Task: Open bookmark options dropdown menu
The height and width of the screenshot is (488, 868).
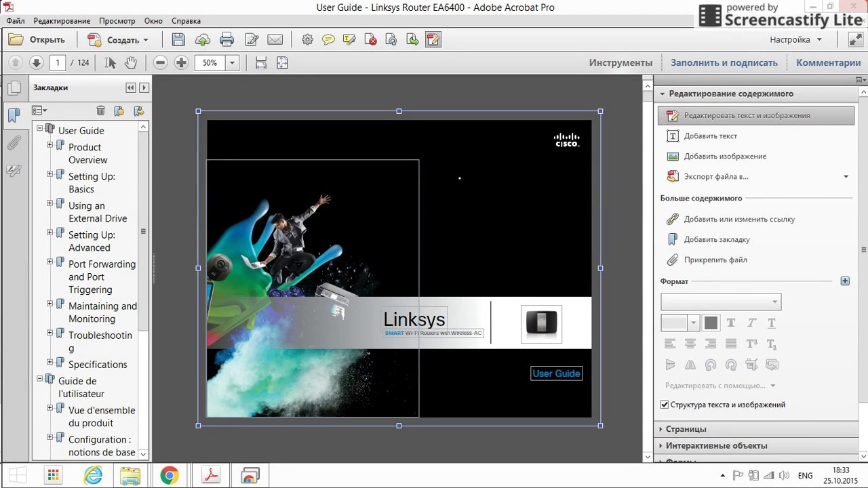Action: 39,110
